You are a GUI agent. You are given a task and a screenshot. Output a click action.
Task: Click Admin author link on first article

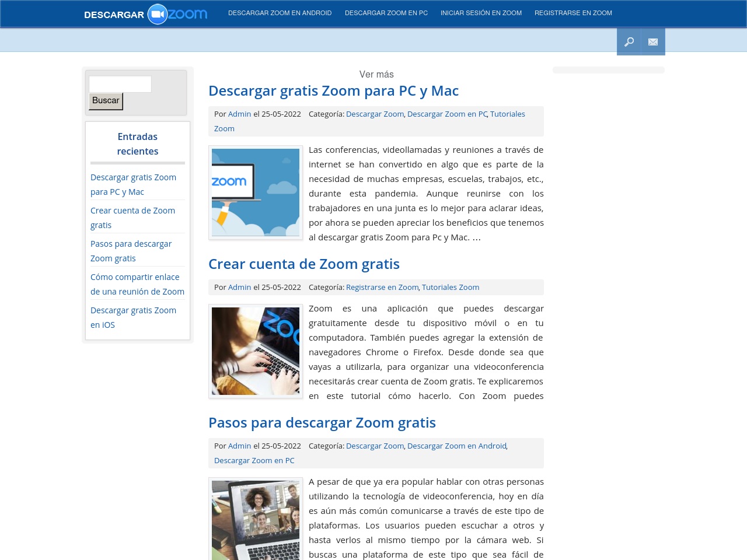click(239, 114)
